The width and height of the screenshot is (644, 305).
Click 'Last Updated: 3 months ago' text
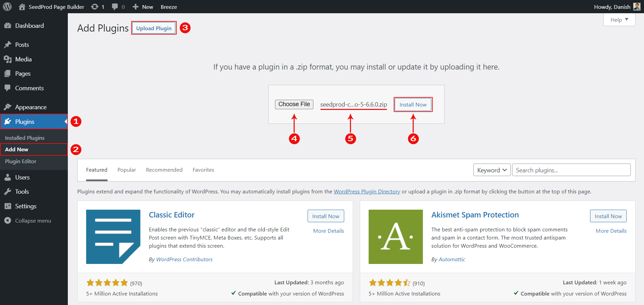(309, 283)
